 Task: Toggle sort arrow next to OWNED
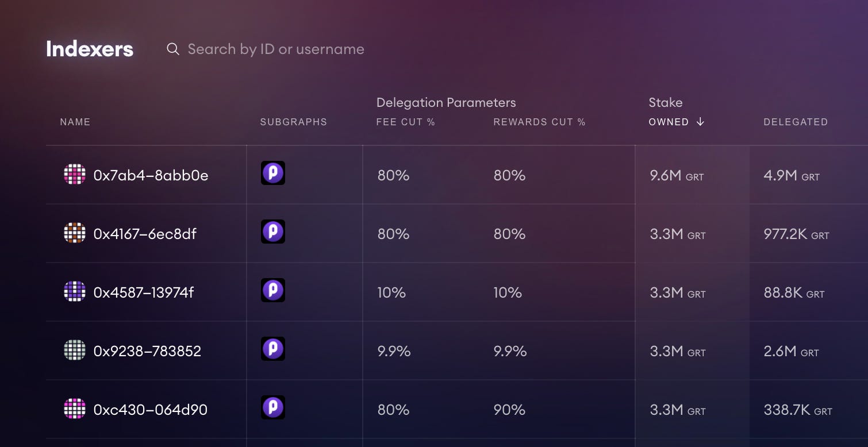point(700,122)
